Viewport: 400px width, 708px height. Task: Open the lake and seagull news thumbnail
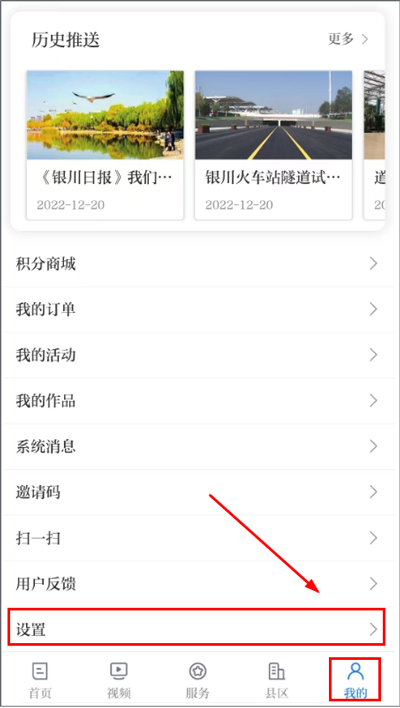pyautogui.click(x=105, y=115)
